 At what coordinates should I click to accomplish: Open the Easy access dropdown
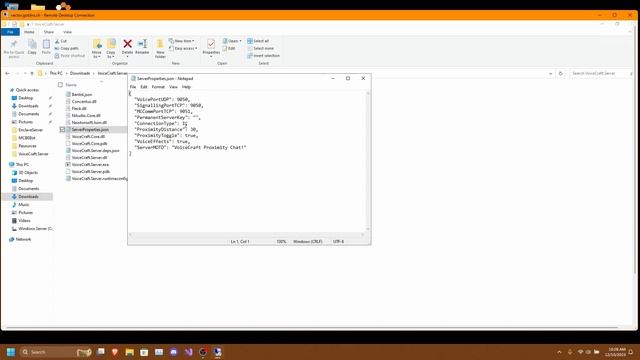[183, 48]
